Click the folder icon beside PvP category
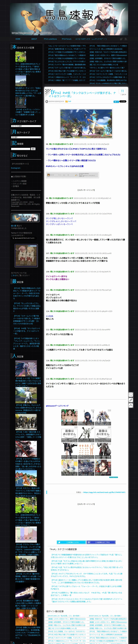This screenshot has height=644, width=138. [x=66, y=102]
